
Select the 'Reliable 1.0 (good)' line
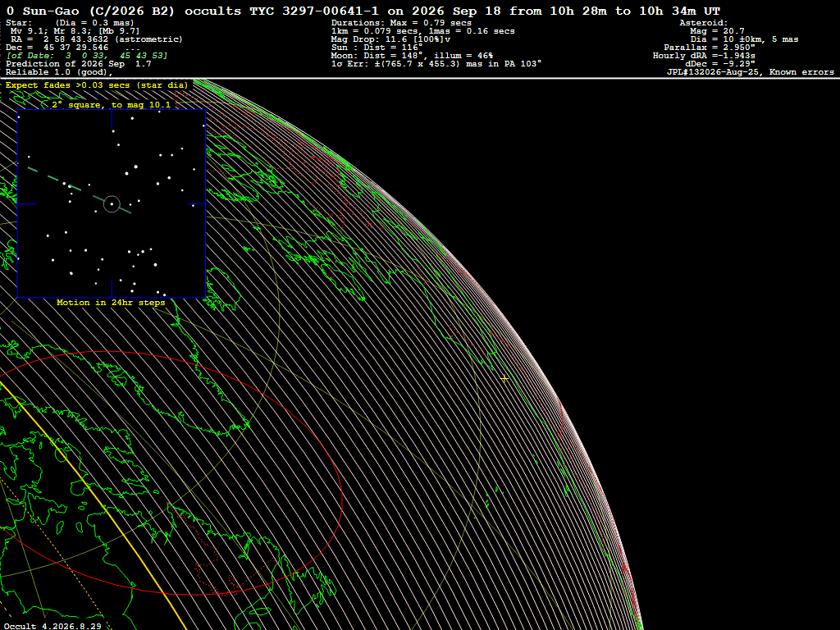[59, 72]
